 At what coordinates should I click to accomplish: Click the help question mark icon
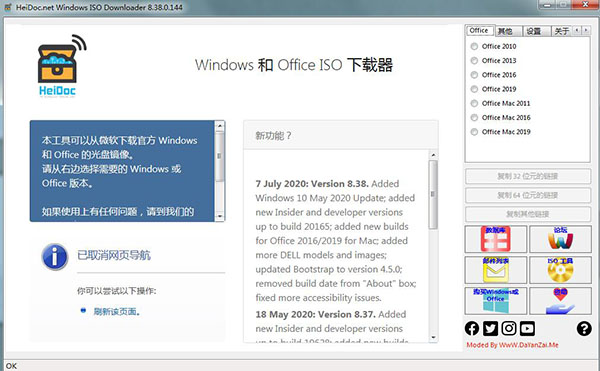pyautogui.click(x=584, y=329)
